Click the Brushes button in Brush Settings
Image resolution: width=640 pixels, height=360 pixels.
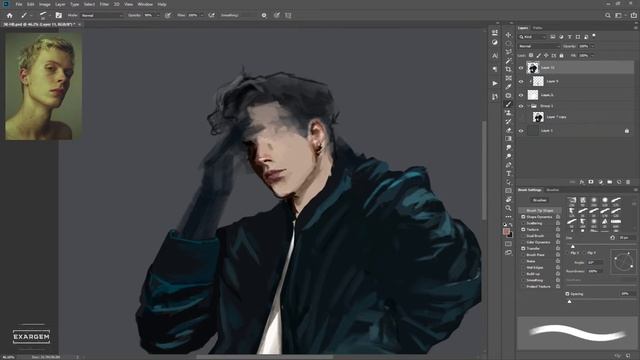tap(540, 200)
